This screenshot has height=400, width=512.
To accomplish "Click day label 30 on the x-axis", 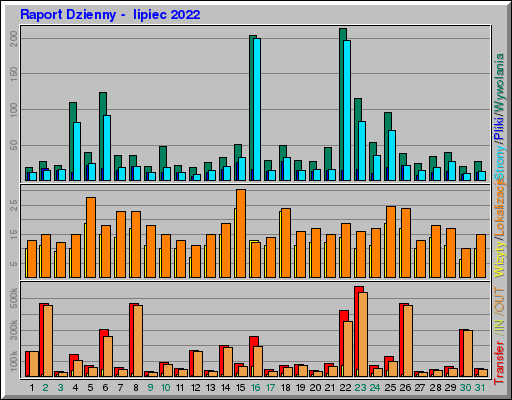I will tap(465, 388).
